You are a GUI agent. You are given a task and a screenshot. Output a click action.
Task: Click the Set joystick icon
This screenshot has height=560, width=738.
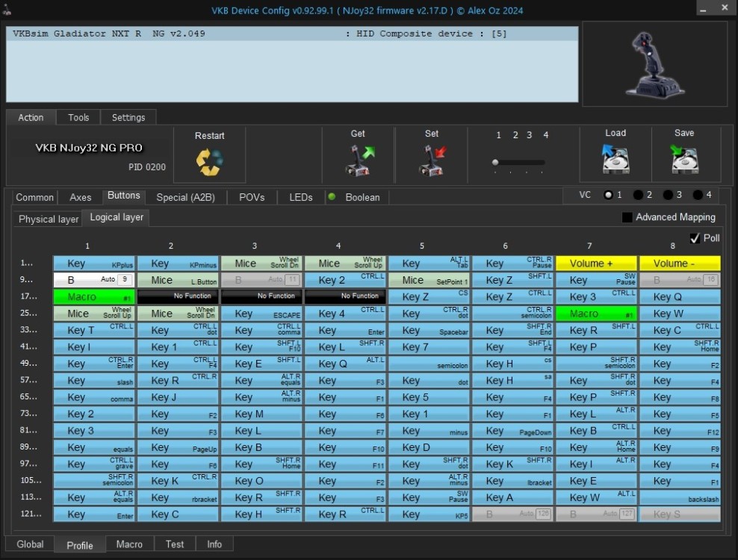coord(431,161)
